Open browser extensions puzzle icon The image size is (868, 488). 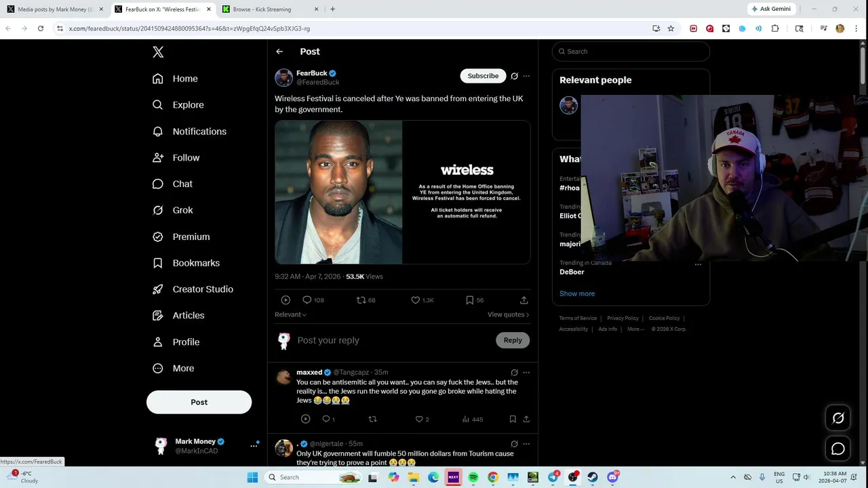(775, 28)
